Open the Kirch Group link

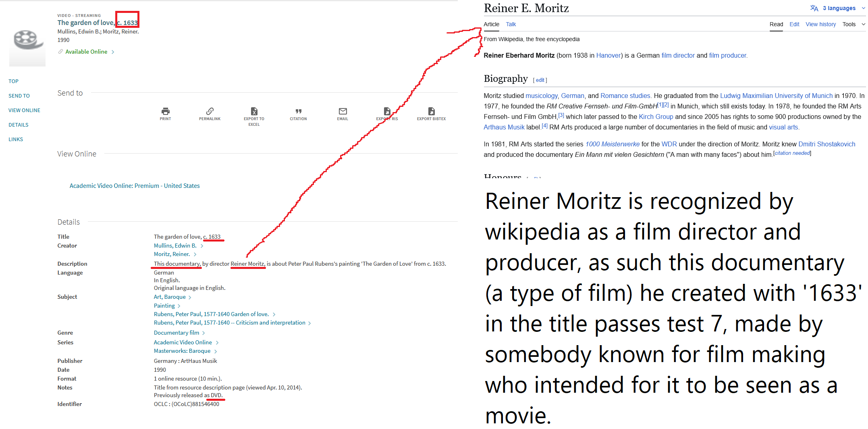pyautogui.click(x=656, y=117)
